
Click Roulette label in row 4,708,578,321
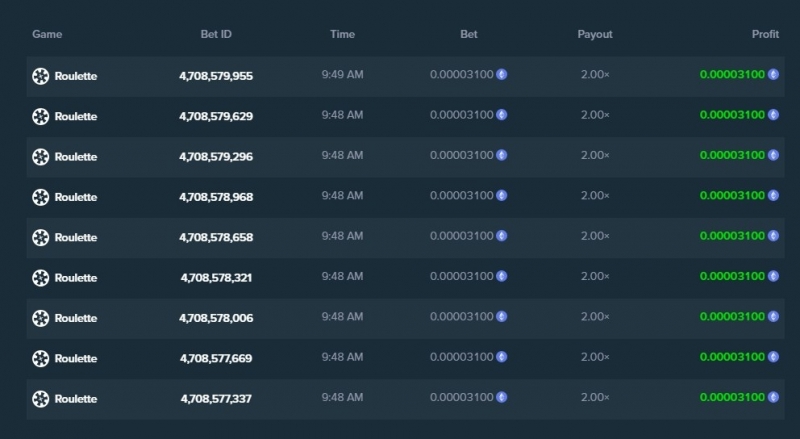pyautogui.click(x=76, y=278)
